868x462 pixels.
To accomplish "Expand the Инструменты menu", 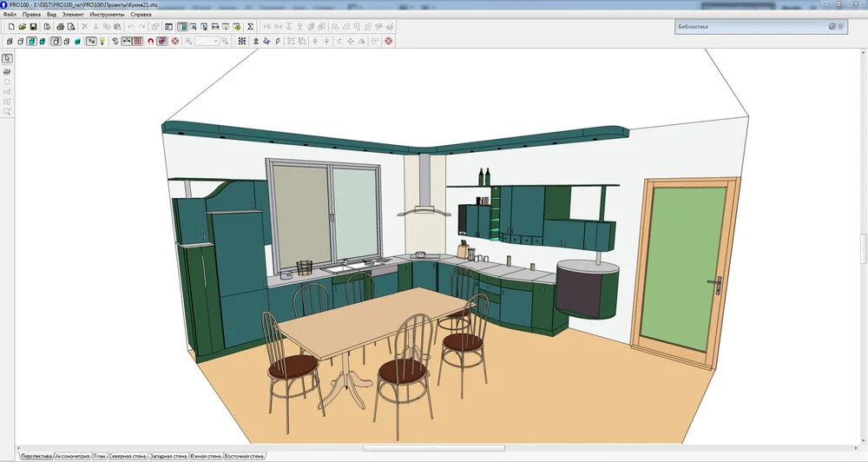I will click(106, 15).
